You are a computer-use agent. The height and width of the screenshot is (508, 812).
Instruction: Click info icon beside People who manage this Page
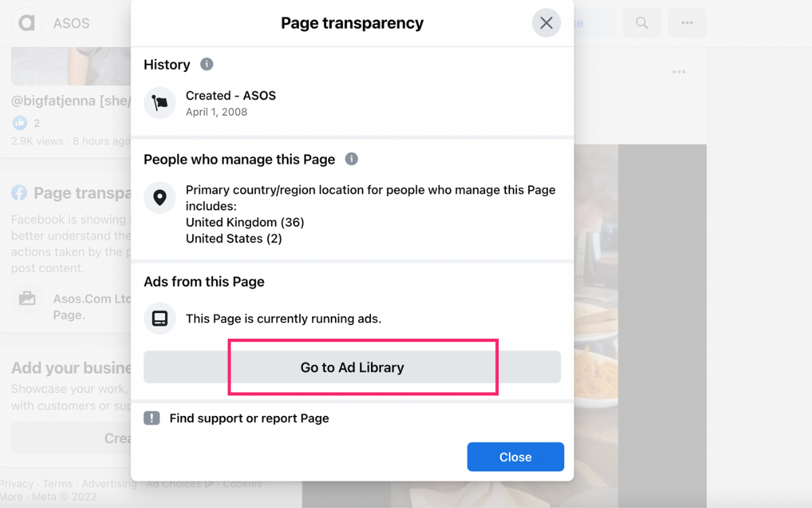click(351, 159)
